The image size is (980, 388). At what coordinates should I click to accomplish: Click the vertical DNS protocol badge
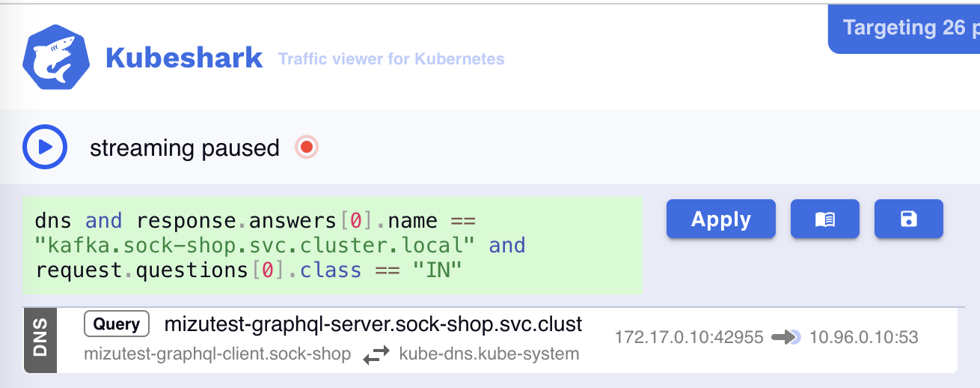click(40, 339)
